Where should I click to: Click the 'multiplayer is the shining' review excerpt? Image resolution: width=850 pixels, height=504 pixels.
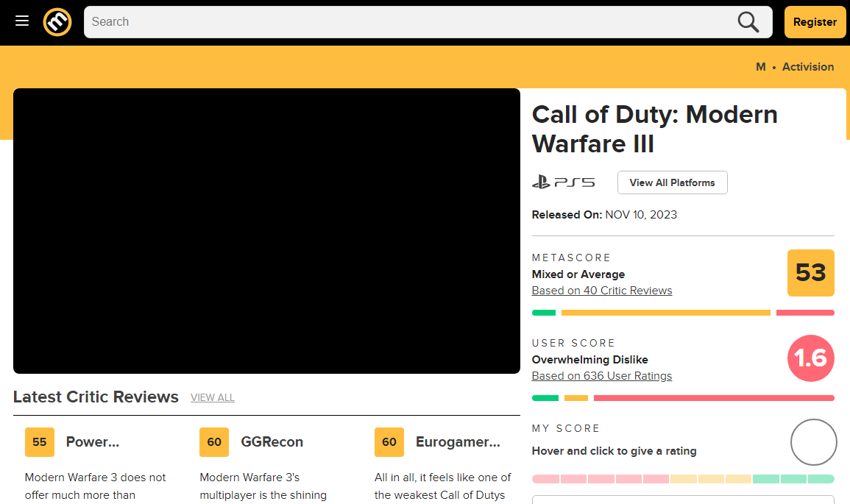(263, 495)
